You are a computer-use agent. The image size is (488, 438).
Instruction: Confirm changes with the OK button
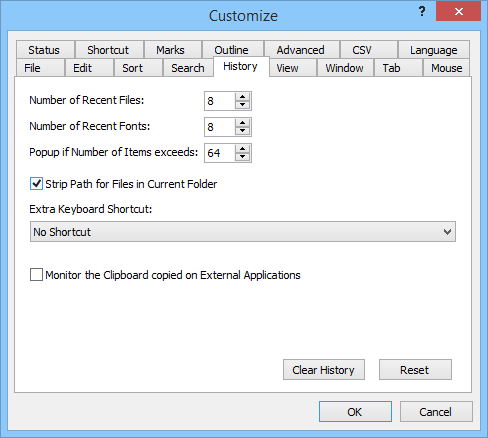pyautogui.click(x=355, y=412)
